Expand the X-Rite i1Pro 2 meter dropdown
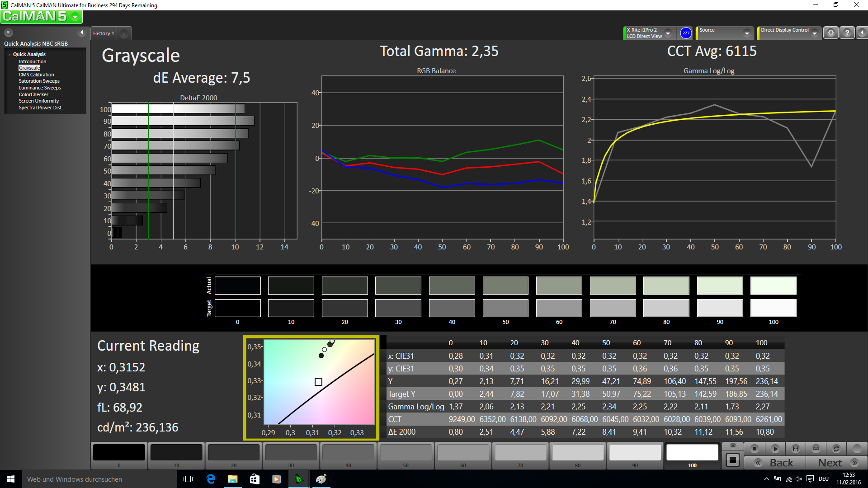This screenshot has width=868, height=488. coord(668,33)
